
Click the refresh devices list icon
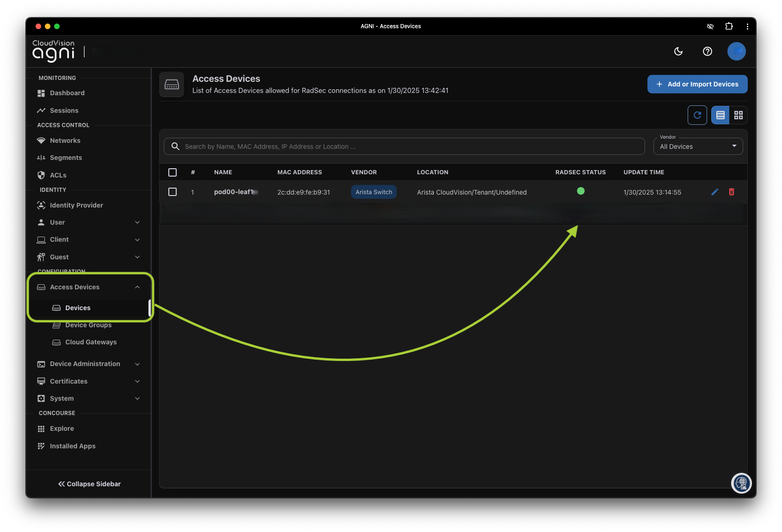coord(697,115)
